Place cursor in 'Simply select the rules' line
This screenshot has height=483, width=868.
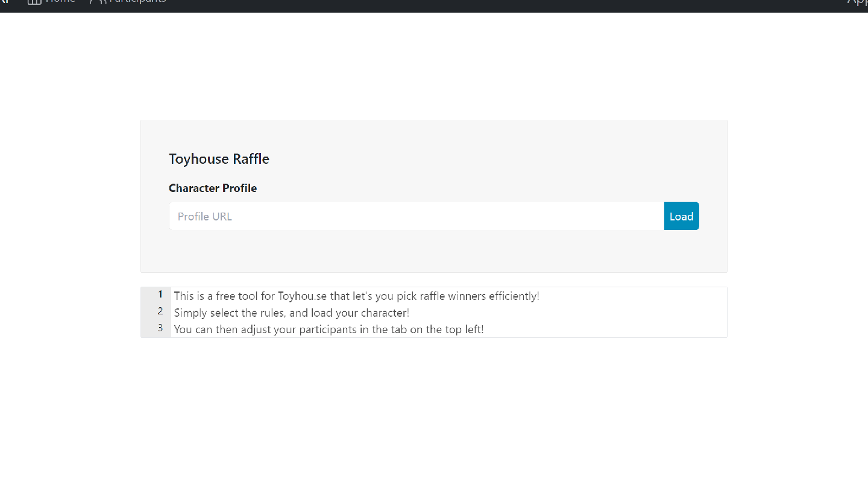click(292, 313)
